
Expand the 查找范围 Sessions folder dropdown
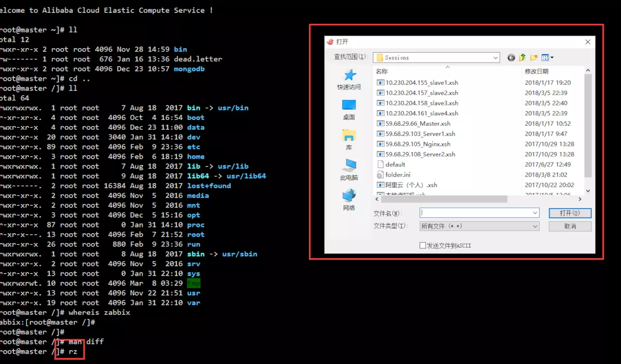point(496,57)
